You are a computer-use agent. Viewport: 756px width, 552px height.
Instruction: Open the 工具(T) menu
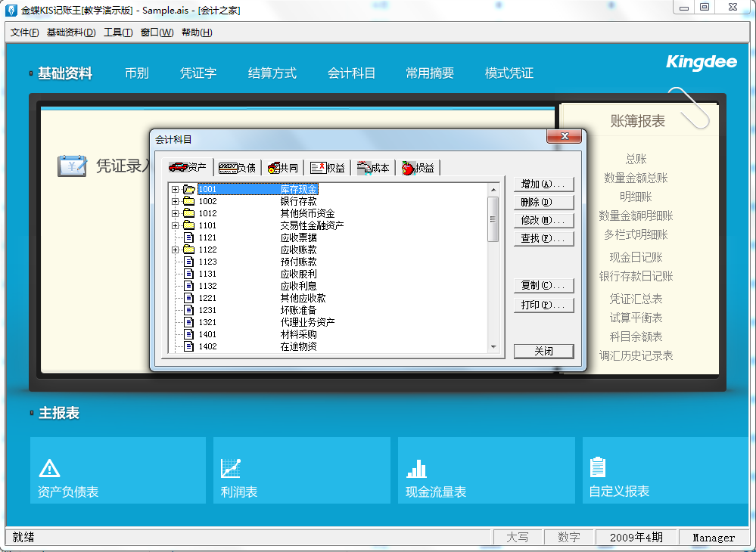point(118,33)
